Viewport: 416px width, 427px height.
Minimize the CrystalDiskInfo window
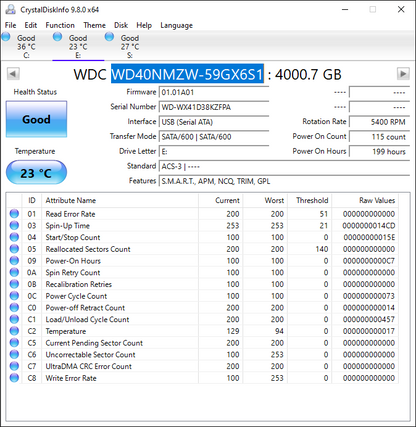click(345, 9)
